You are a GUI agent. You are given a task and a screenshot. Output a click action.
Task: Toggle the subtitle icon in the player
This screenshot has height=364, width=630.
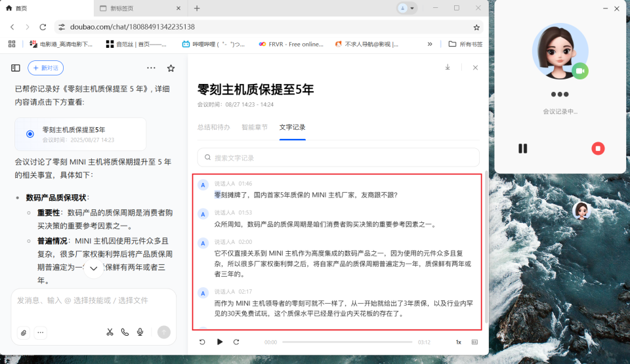click(x=474, y=342)
